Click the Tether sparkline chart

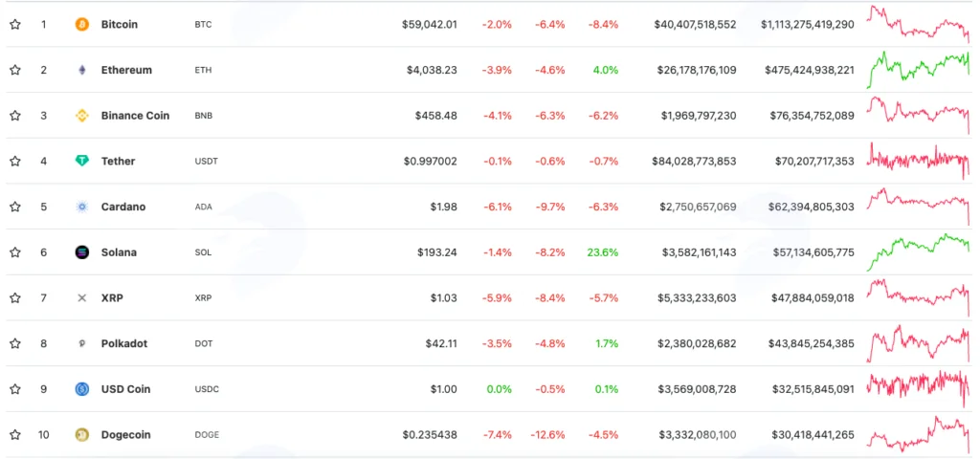pos(918,161)
